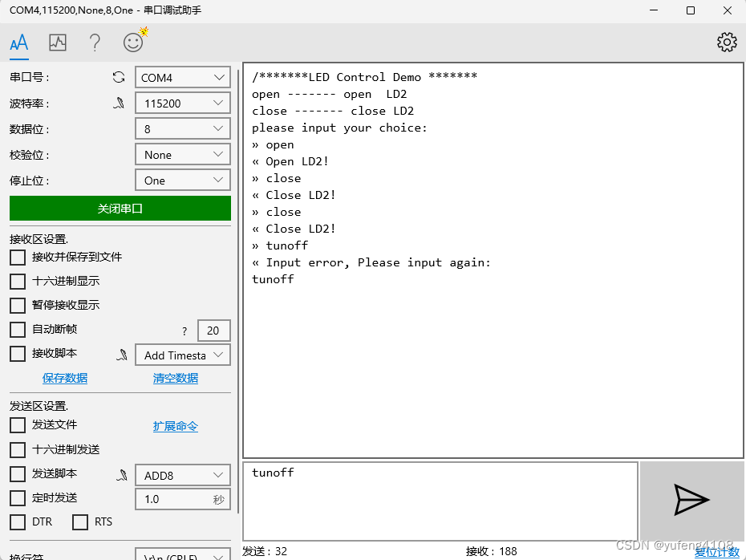This screenshot has width=746, height=560.
Task: Enable 接收并保存到文件 checkbox
Action: coord(18,257)
